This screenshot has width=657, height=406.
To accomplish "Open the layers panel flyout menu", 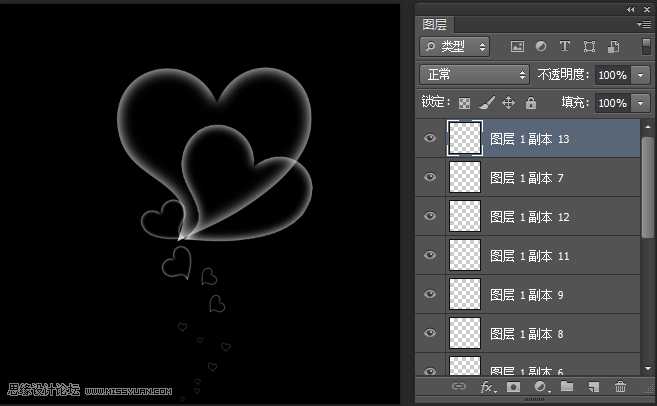I will pyautogui.click(x=643, y=24).
